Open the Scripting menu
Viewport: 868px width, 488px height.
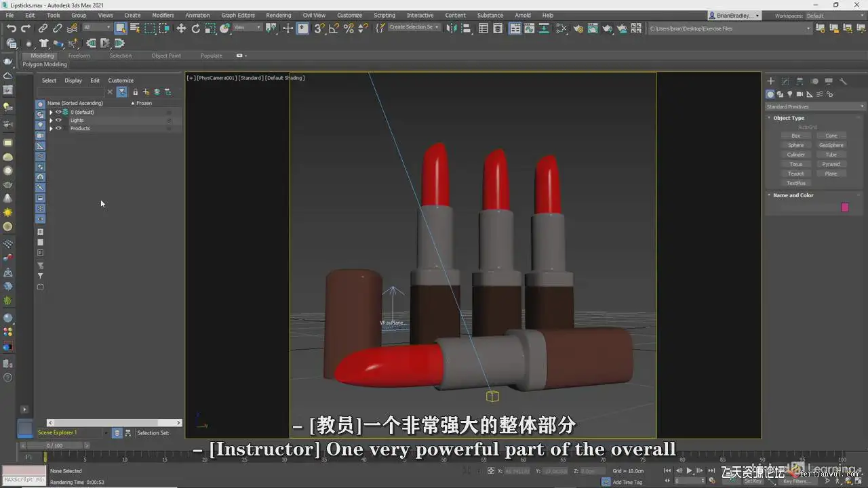384,15
